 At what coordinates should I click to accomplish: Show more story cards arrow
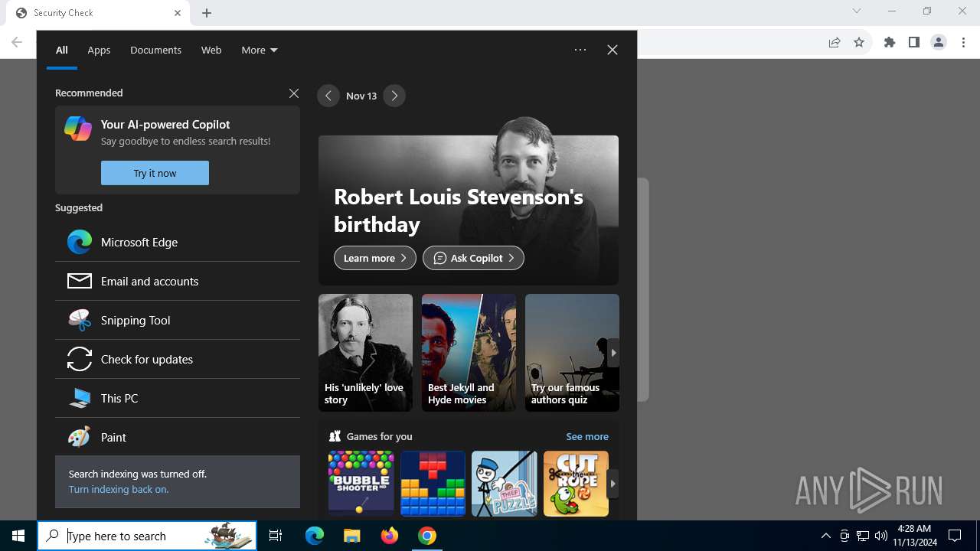tap(613, 353)
